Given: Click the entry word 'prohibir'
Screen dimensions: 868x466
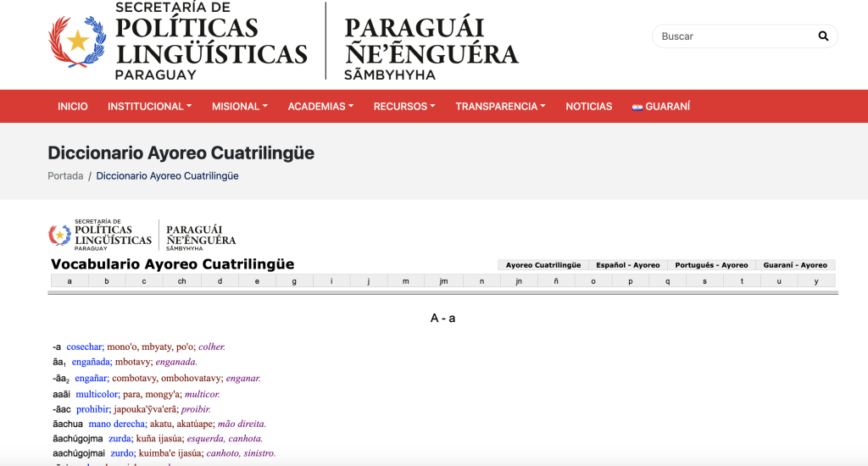Looking at the screenshot, I should (93, 409).
